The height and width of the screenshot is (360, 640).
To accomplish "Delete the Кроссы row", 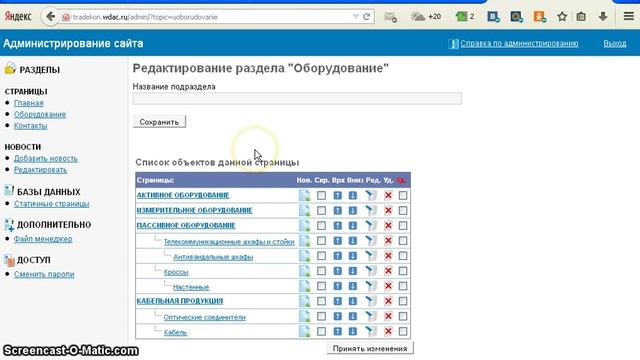I will [388, 271].
